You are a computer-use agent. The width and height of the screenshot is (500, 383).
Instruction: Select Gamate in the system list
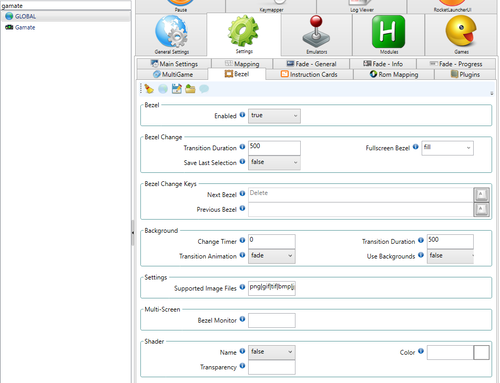25,27
